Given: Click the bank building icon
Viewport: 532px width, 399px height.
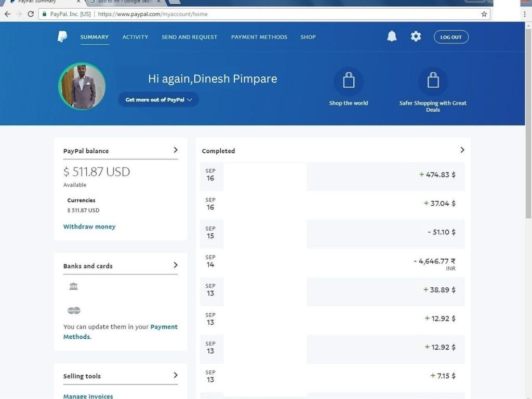Looking at the screenshot, I should (x=74, y=286).
